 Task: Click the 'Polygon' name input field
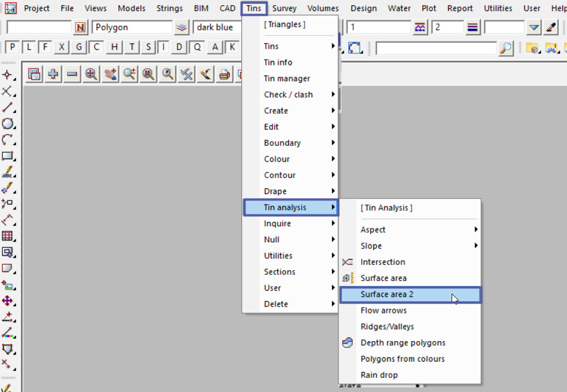pyautogui.click(x=132, y=27)
